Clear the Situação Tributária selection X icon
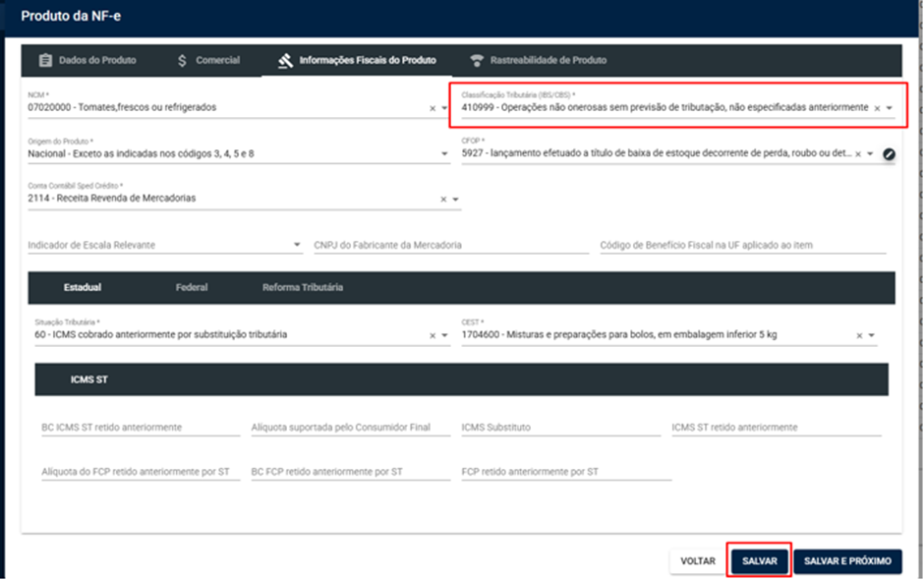Viewport: 924px width, 580px height. pyautogui.click(x=433, y=336)
